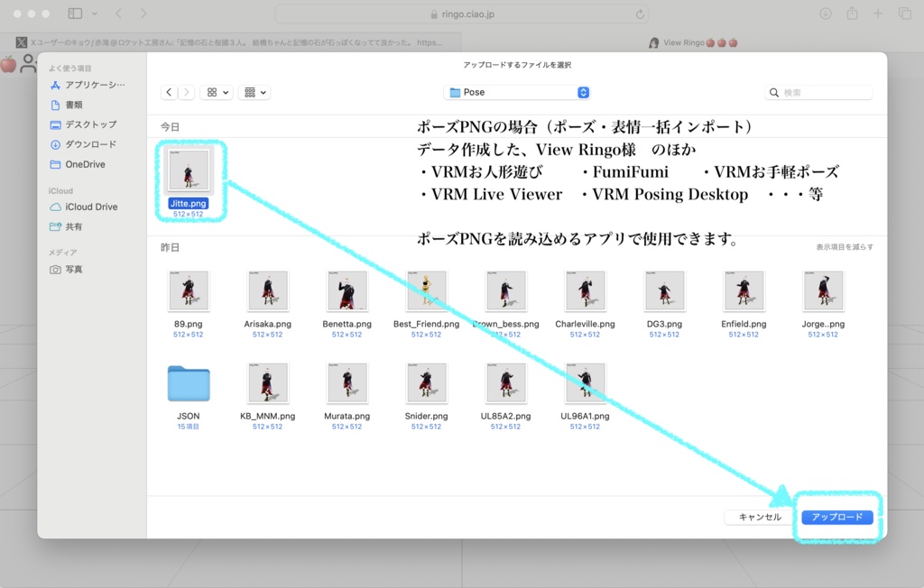Go forward with dialog forward chevron

point(186,93)
